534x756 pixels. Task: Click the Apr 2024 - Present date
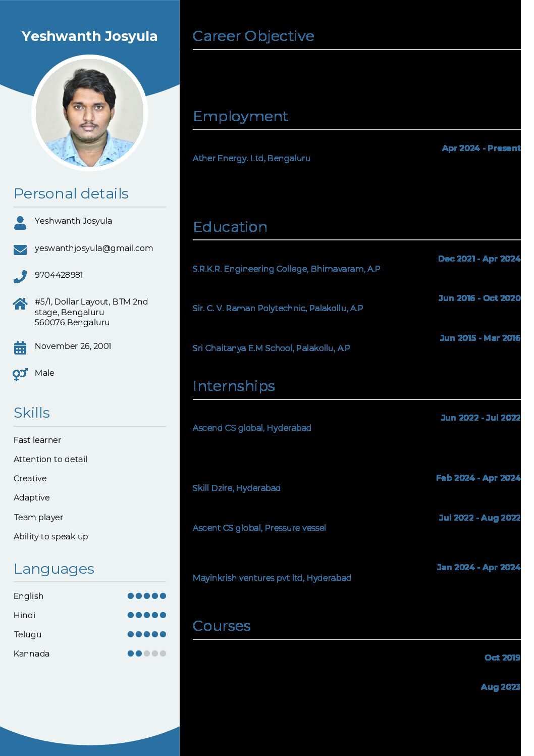click(481, 148)
